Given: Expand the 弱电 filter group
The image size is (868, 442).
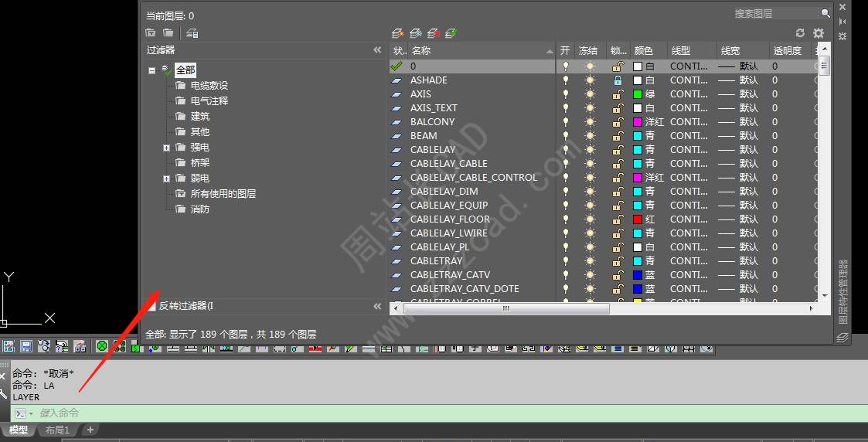Looking at the screenshot, I should click(x=166, y=178).
